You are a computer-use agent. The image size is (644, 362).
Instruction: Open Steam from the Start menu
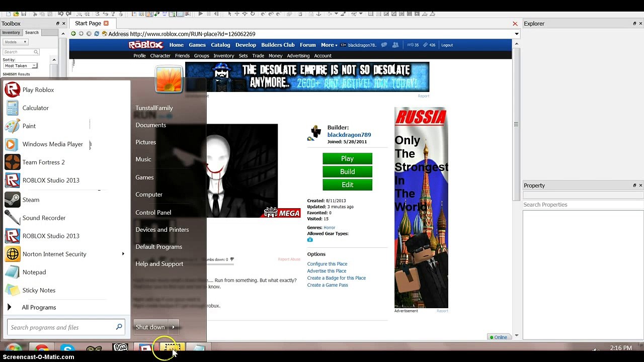click(13, 200)
